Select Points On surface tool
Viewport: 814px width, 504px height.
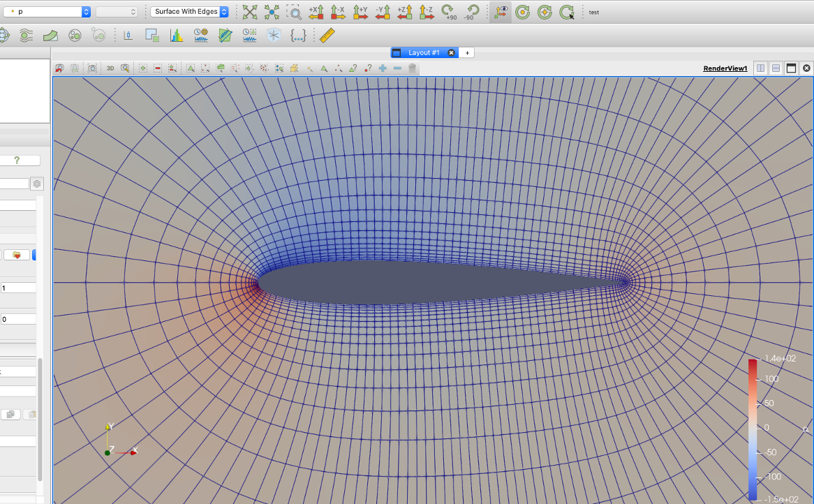pos(205,68)
